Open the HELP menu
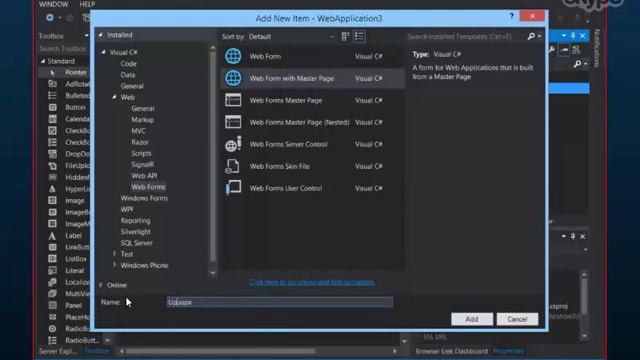 click(87, 4)
